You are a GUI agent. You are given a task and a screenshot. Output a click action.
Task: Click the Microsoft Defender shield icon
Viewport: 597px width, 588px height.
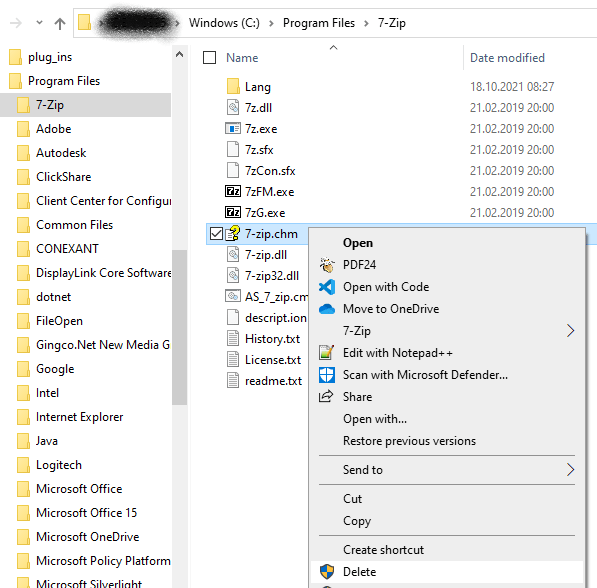click(327, 375)
